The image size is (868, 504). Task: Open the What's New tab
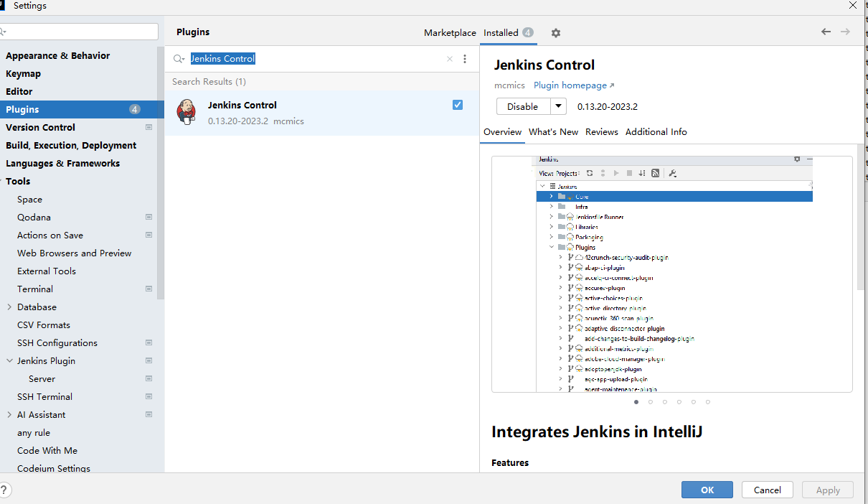click(x=553, y=131)
